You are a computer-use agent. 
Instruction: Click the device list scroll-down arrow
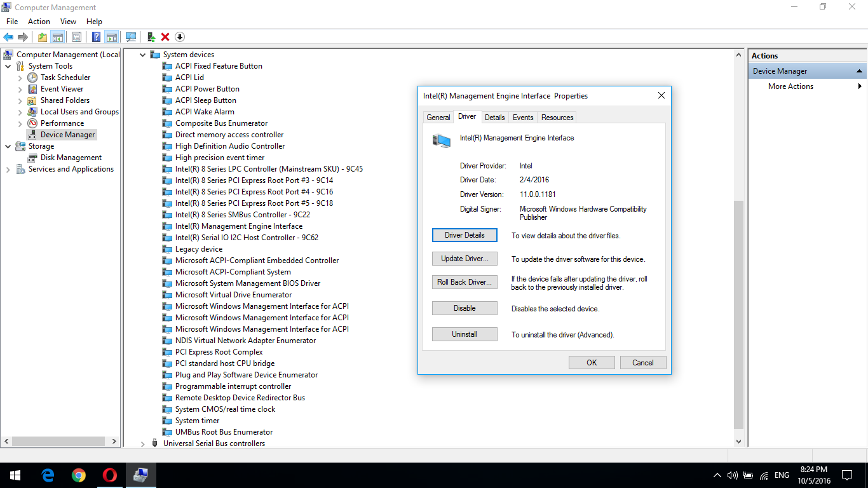(x=738, y=442)
